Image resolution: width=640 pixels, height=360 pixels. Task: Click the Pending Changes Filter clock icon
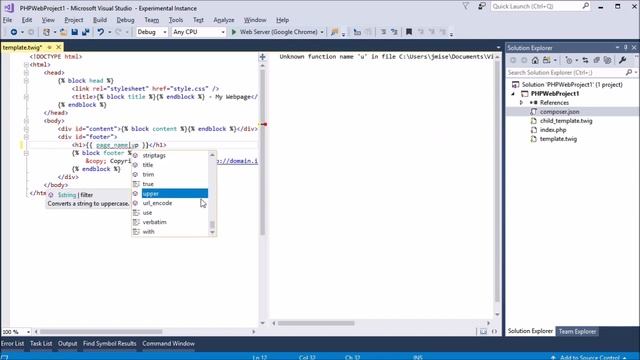(x=569, y=60)
